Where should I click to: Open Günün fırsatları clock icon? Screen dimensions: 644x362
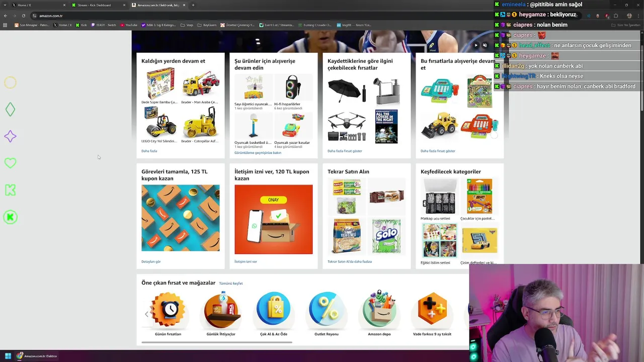[168, 310]
